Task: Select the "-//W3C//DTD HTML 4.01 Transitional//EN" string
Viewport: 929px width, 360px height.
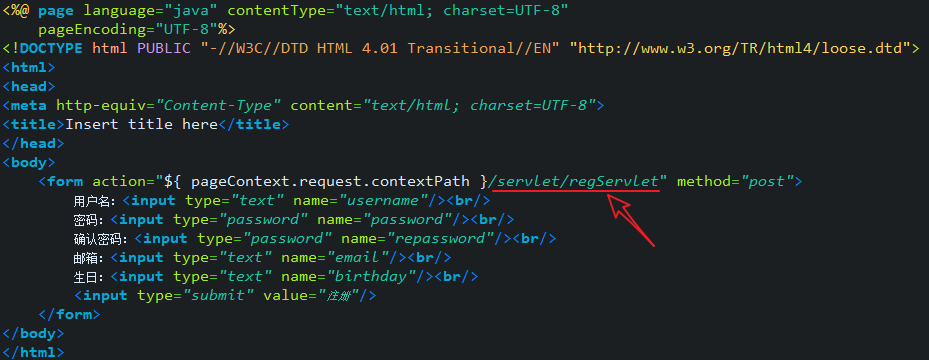Action: pos(380,49)
